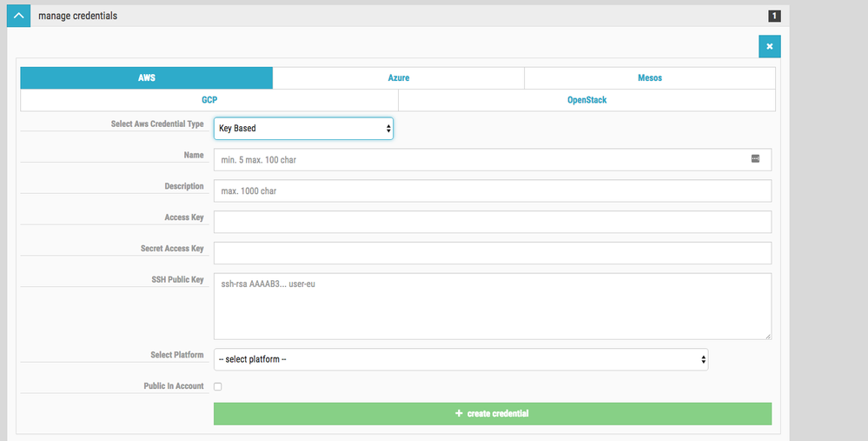The width and height of the screenshot is (868, 441).
Task: Switch to the Azure tab
Action: (399, 78)
